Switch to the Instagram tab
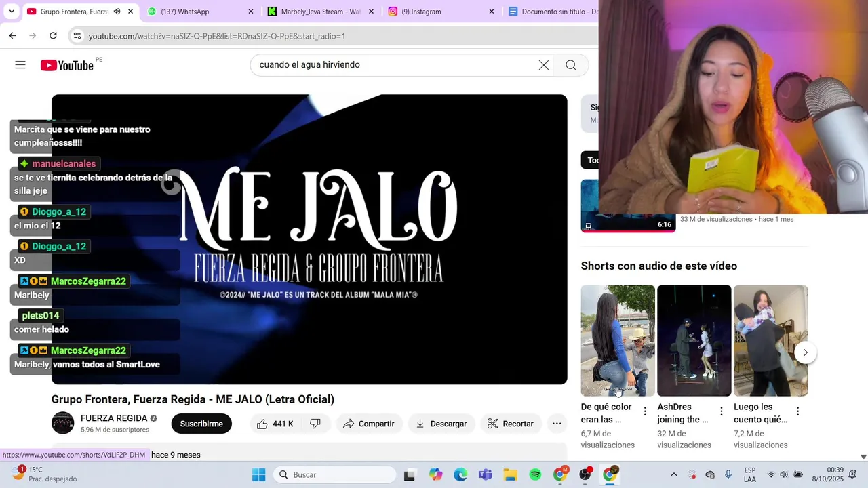The image size is (868, 488). point(441,12)
